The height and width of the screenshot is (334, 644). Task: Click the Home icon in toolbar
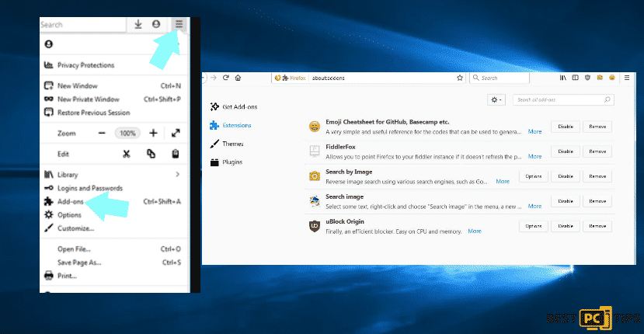click(x=238, y=78)
